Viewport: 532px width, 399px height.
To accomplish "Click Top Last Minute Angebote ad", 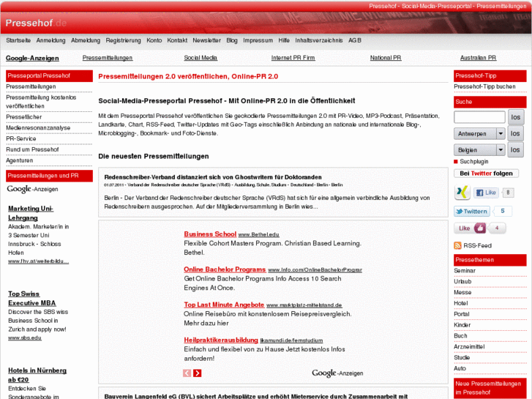I will 224,305.
